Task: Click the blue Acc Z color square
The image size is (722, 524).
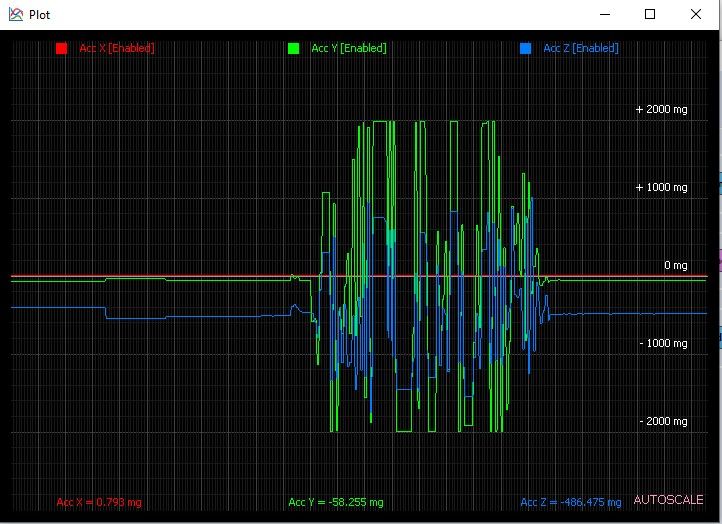Action: tap(525, 48)
